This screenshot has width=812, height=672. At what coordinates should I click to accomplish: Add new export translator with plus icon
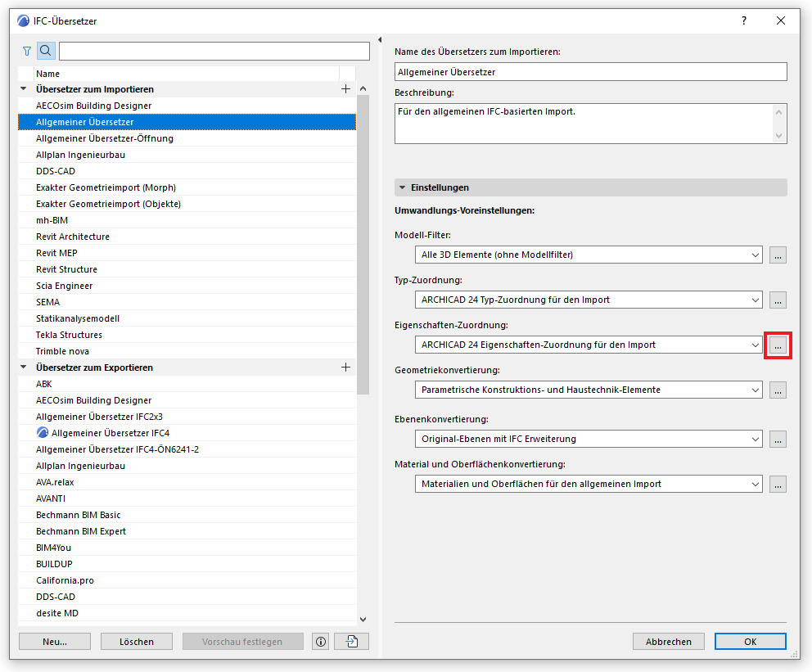pos(345,368)
